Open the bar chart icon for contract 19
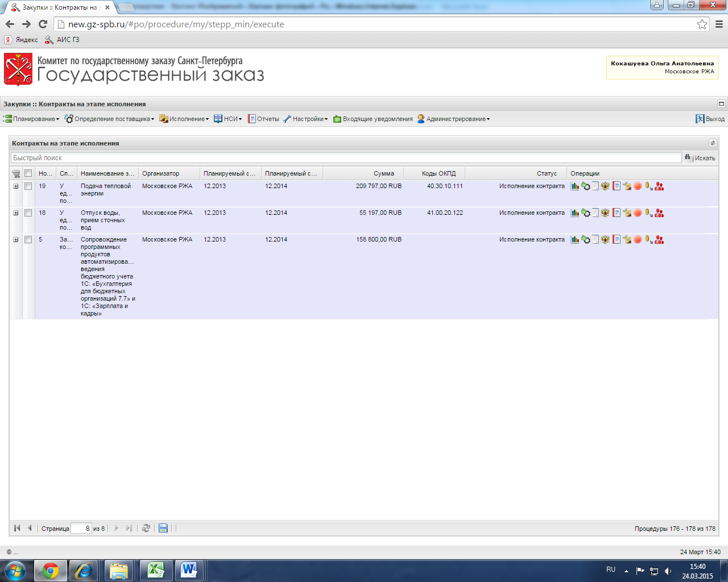This screenshot has width=728, height=582. (x=575, y=186)
